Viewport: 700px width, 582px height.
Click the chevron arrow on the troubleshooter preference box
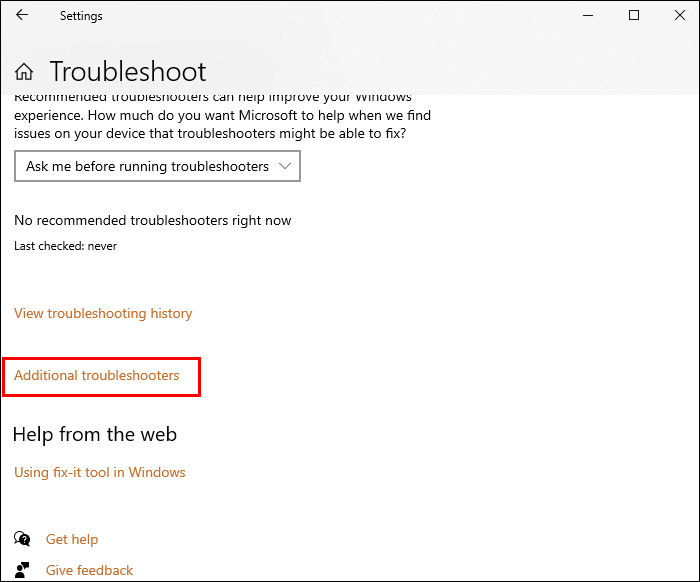285,166
